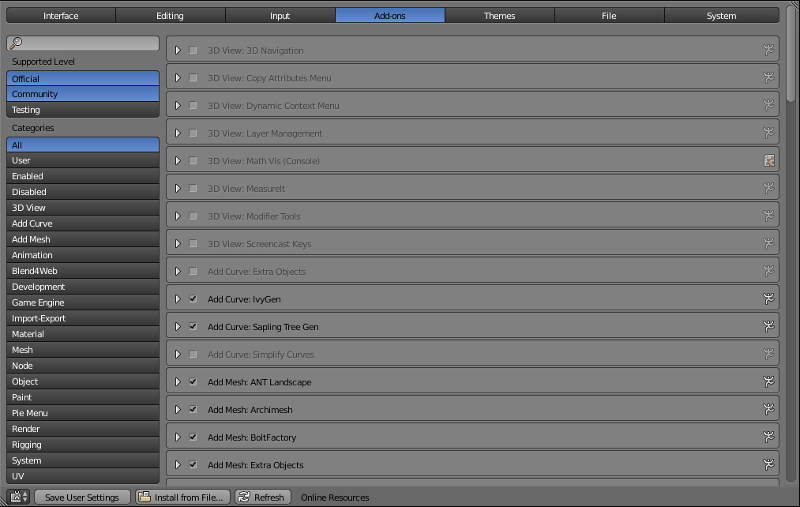Click community icon on 3D Navigation row

(x=769, y=50)
